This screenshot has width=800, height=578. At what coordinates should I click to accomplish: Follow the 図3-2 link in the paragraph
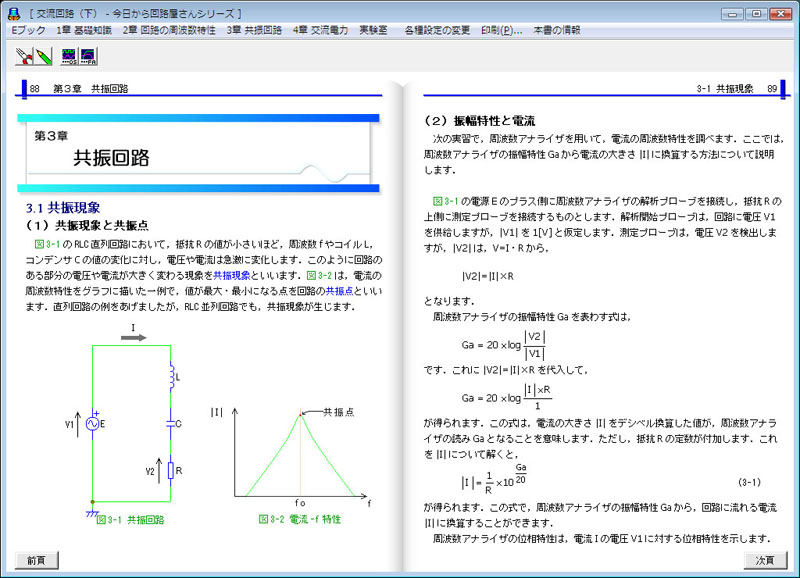[319, 275]
